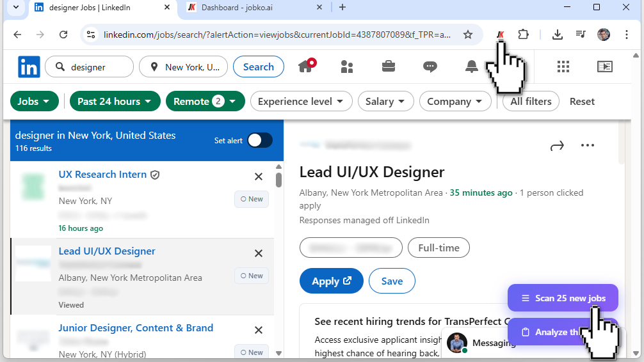Open All filters
Screen dimensions: 644x362
point(531,102)
